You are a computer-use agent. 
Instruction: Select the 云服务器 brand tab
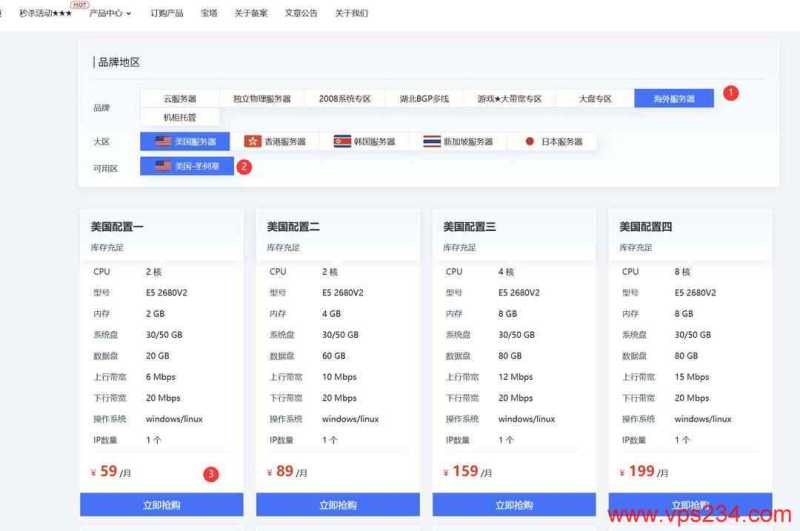click(x=180, y=98)
